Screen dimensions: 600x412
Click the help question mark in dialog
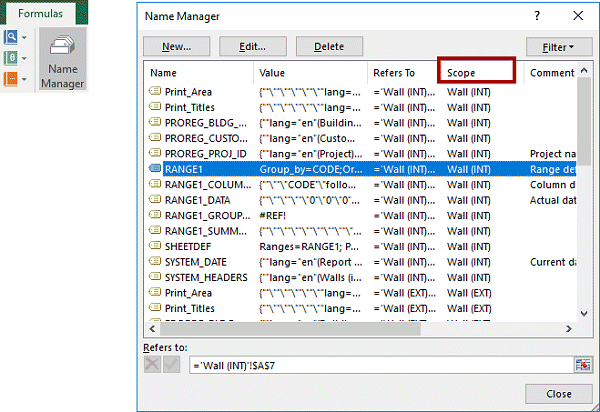(x=538, y=16)
